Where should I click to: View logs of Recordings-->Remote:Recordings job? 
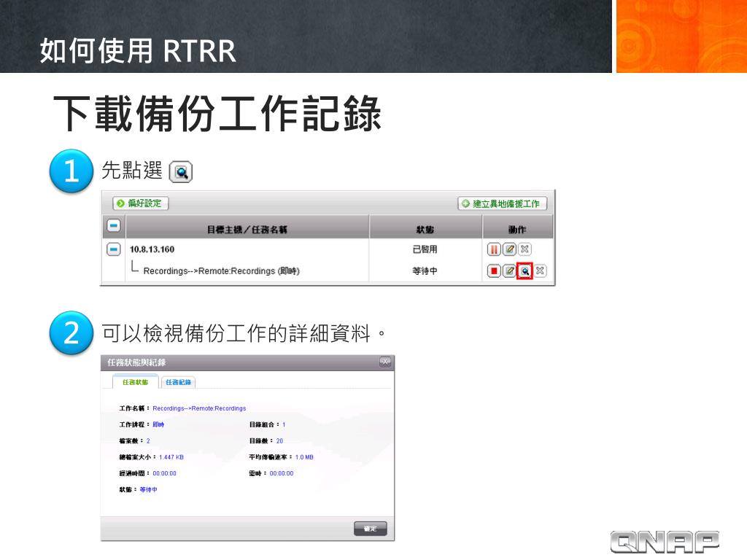(525, 271)
